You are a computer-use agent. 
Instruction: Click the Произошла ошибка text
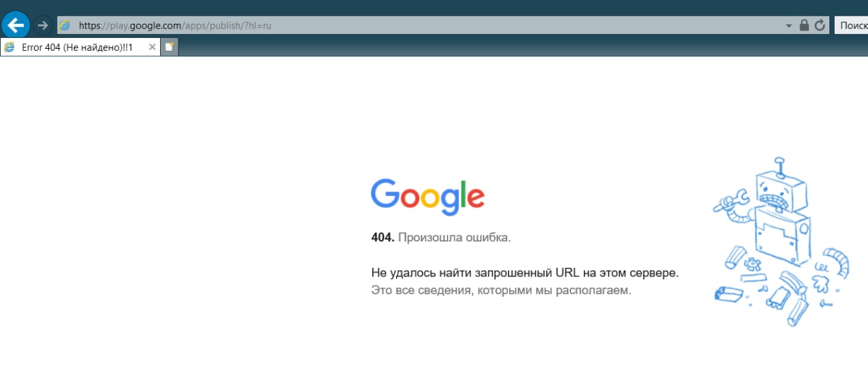coord(454,237)
